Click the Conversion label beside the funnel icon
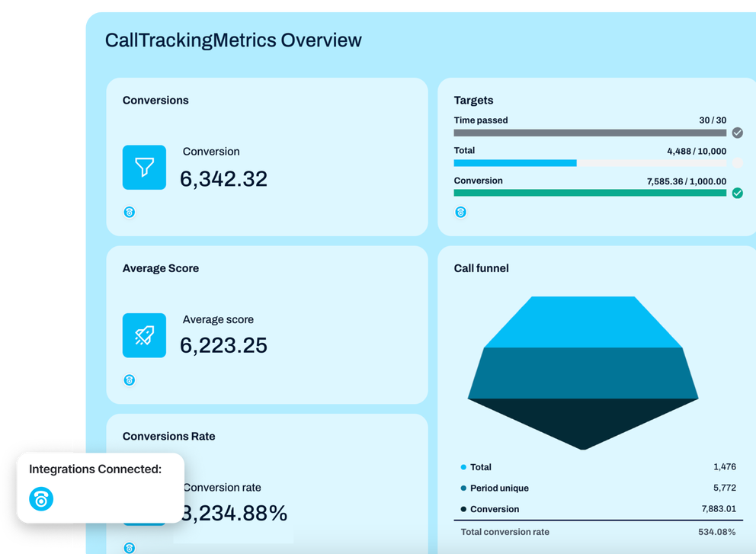 [x=211, y=152]
